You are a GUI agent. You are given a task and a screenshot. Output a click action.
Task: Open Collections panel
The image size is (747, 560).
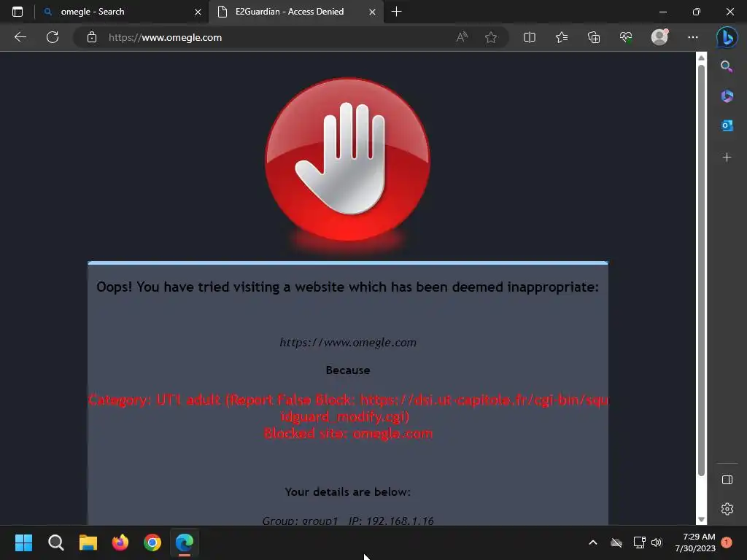[x=594, y=37]
